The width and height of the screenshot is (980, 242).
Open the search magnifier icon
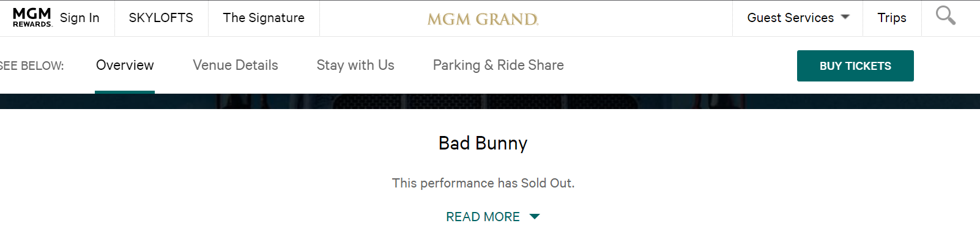[945, 16]
